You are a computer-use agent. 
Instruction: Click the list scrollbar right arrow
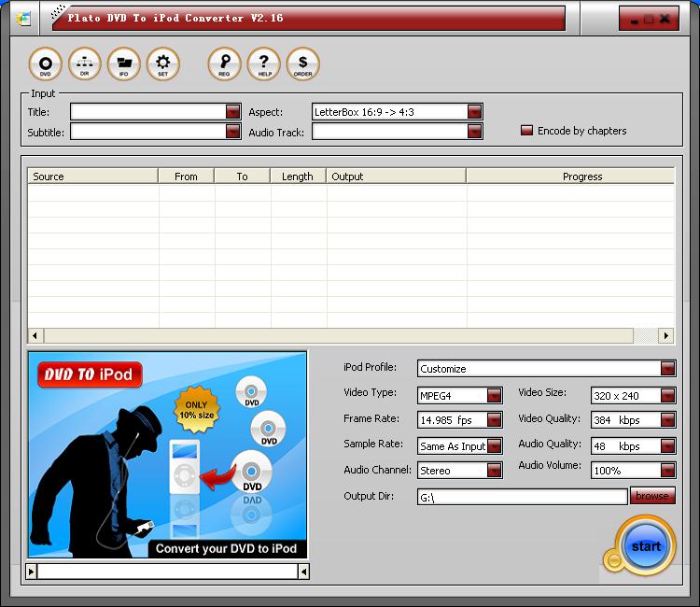pyautogui.click(x=665, y=335)
